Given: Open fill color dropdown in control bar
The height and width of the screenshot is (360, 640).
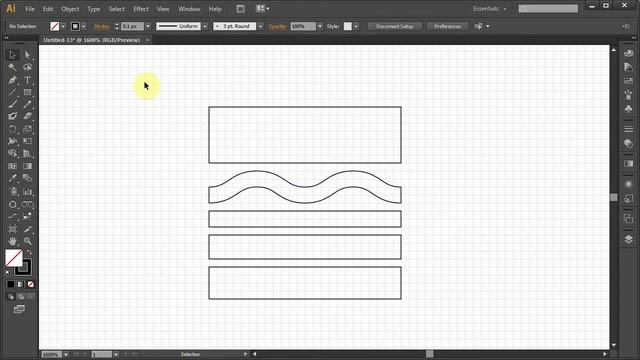Looking at the screenshot, I should coord(63,27).
